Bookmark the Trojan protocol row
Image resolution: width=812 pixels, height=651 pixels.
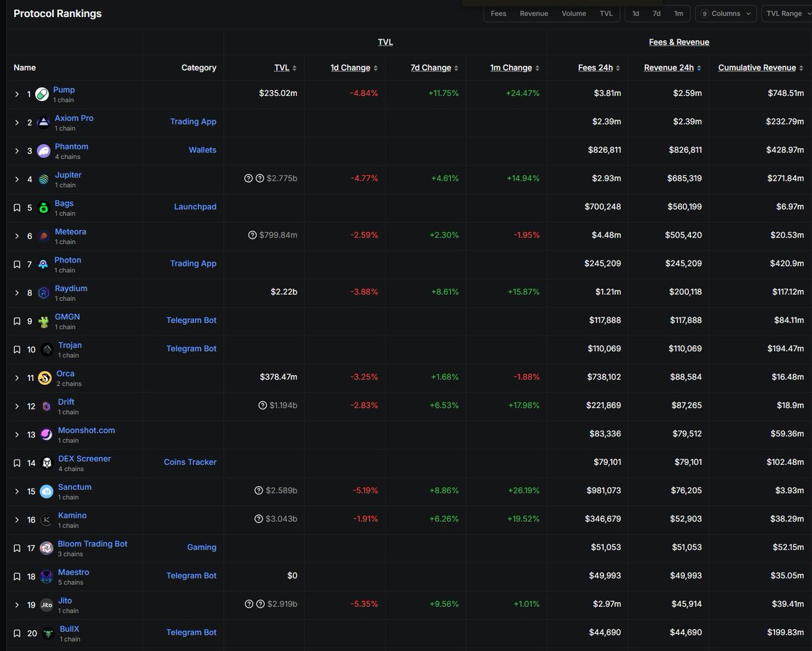(x=17, y=350)
